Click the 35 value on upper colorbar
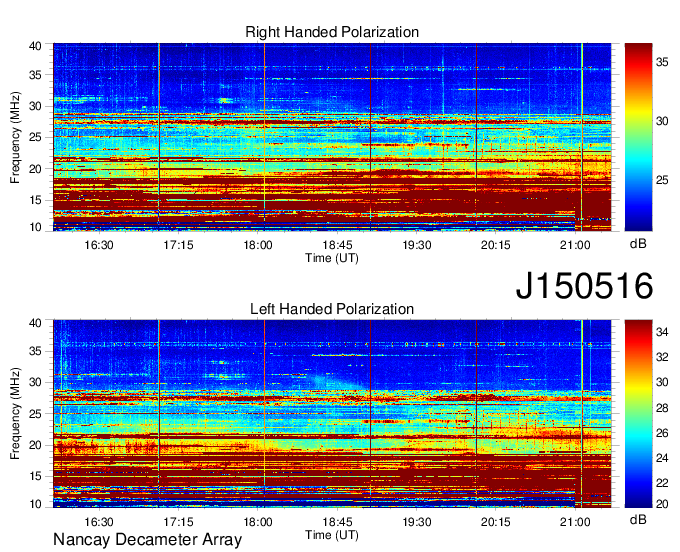Viewport: 680px width, 552px height. pyautogui.click(x=662, y=62)
